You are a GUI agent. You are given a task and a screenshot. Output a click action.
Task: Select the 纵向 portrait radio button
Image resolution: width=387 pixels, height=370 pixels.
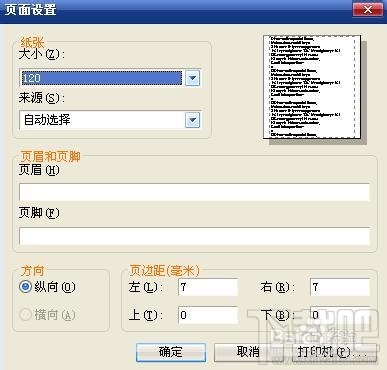(25, 287)
